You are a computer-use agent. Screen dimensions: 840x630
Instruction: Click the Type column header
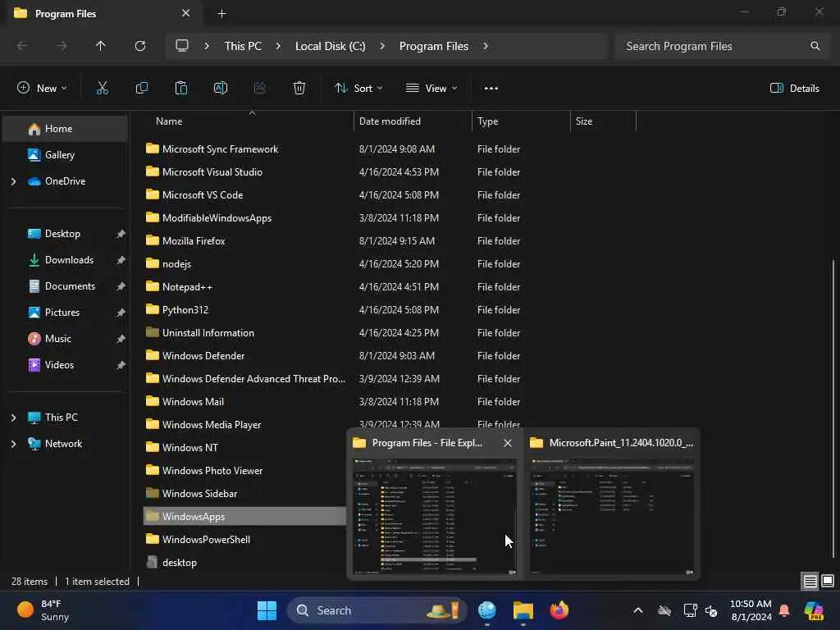(x=521, y=121)
